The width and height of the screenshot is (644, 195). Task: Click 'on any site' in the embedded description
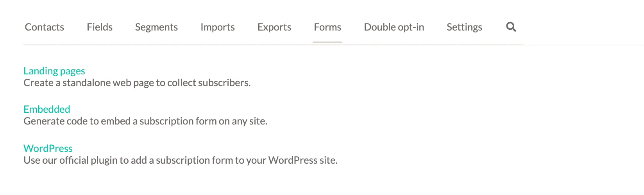pyautogui.click(x=243, y=121)
